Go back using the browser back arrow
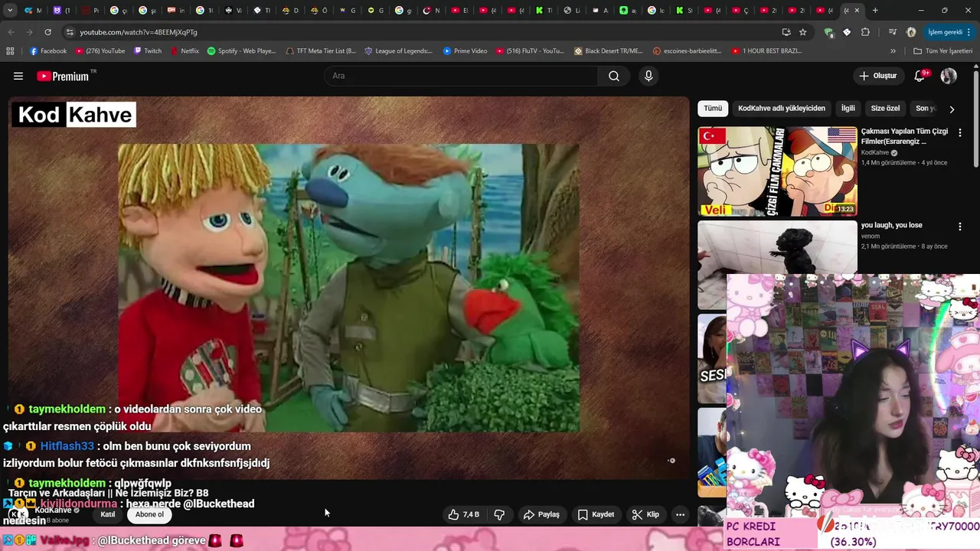 tap(11, 32)
